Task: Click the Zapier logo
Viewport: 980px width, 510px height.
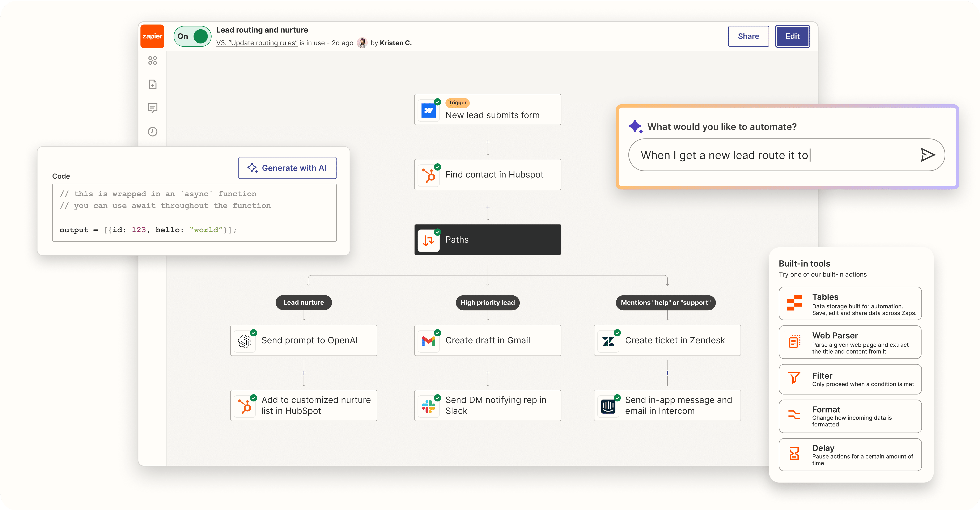Action: (x=152, y=36)
